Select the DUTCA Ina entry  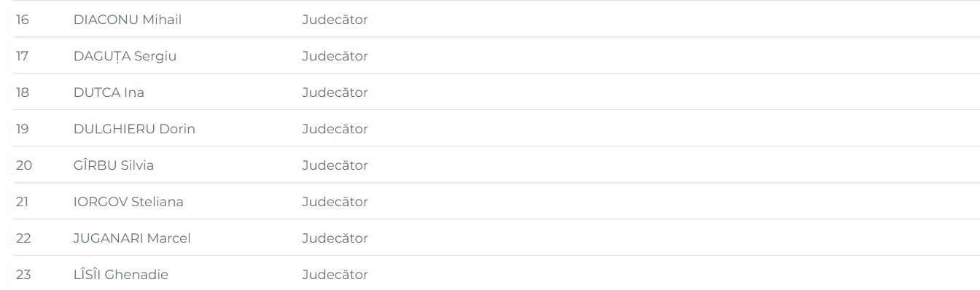[109, 93]
